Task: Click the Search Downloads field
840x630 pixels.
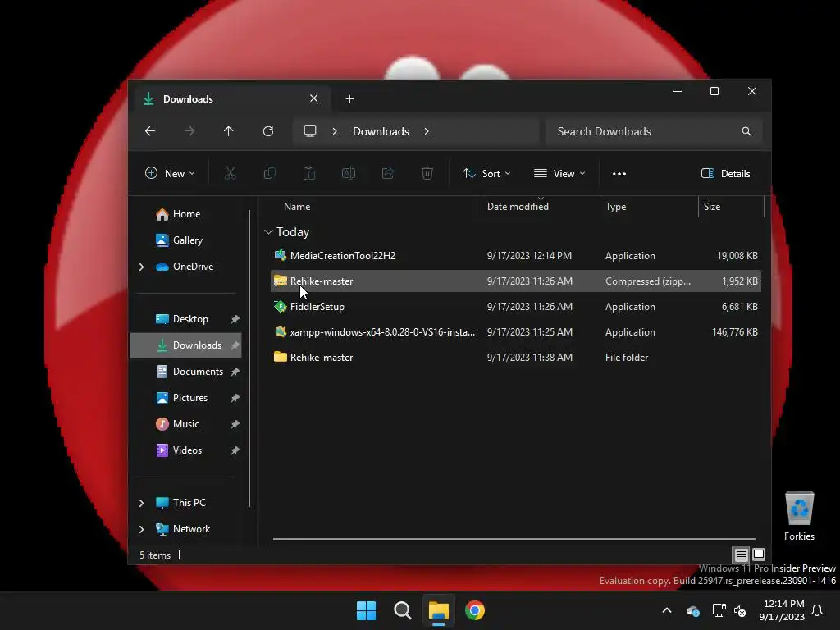Action: pyautogui.click(x=654, y=131)
